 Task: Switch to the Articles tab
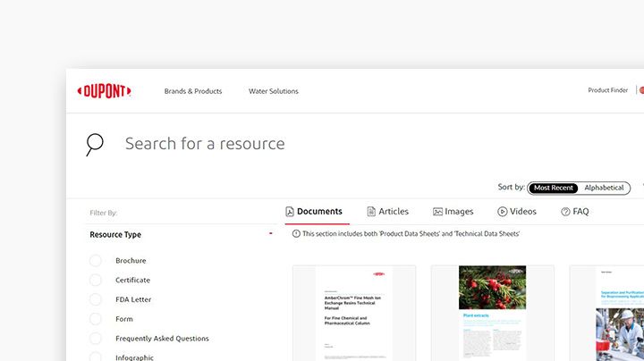(387, 212)
